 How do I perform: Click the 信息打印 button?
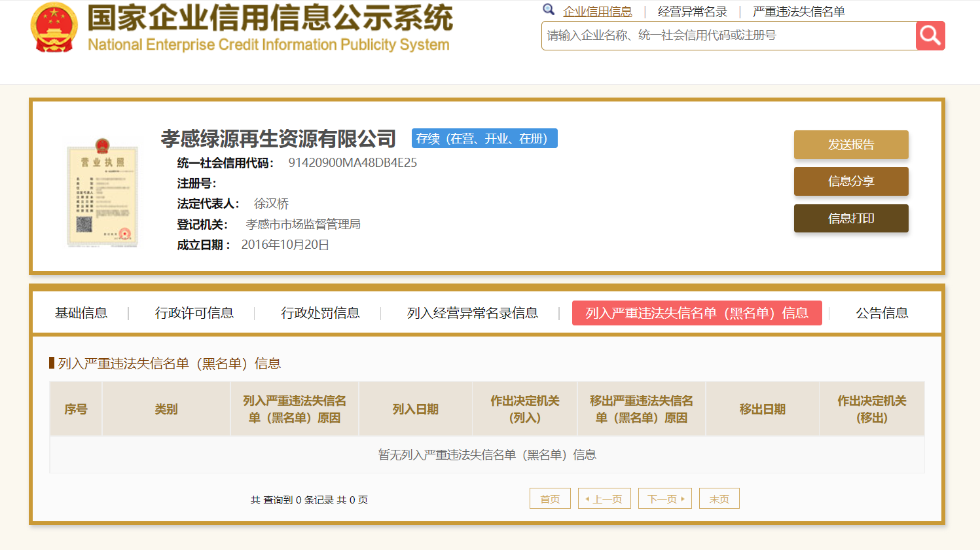coord(851,219)
